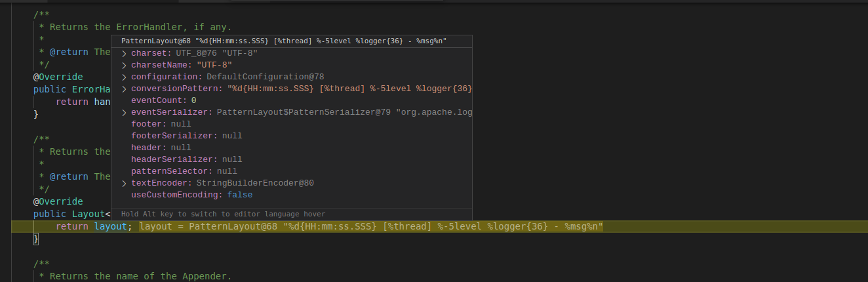
Task: Click the useCustomEncoding false value
Action: click(239, 195)
